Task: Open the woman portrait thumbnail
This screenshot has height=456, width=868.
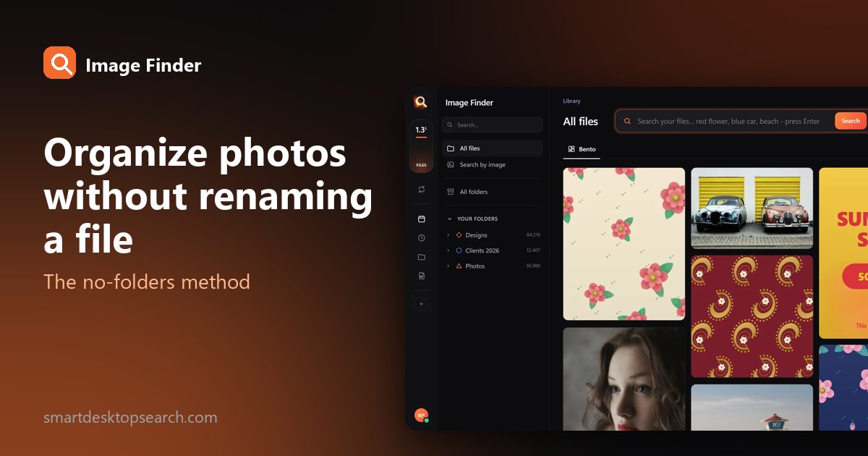Action: pos(624,379)
